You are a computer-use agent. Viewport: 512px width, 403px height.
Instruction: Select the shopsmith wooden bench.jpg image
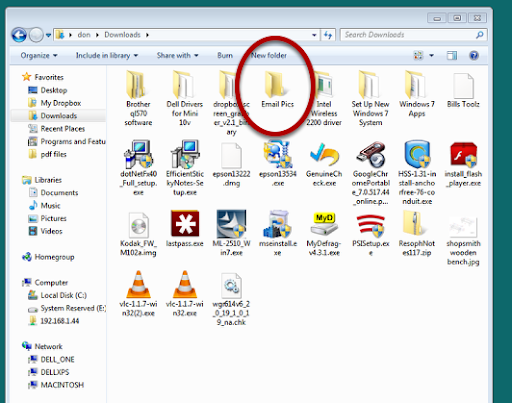[463, 241]
